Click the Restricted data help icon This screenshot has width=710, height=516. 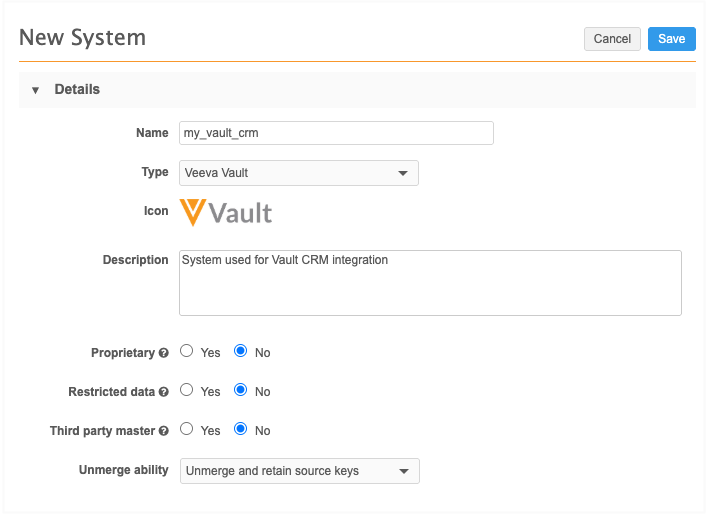coord(164,392)
